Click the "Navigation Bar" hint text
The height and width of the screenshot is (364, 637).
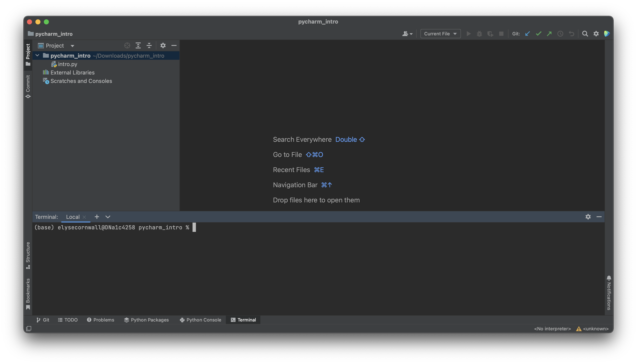click(295, 185)
